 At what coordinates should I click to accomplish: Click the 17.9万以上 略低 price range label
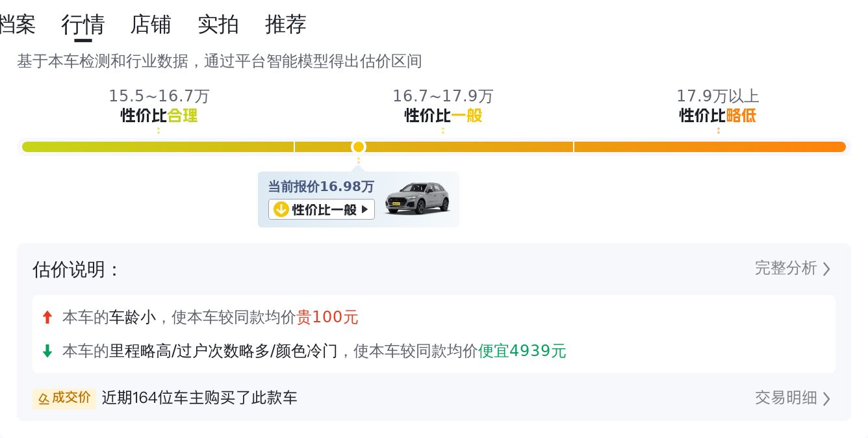pos(718,106)
